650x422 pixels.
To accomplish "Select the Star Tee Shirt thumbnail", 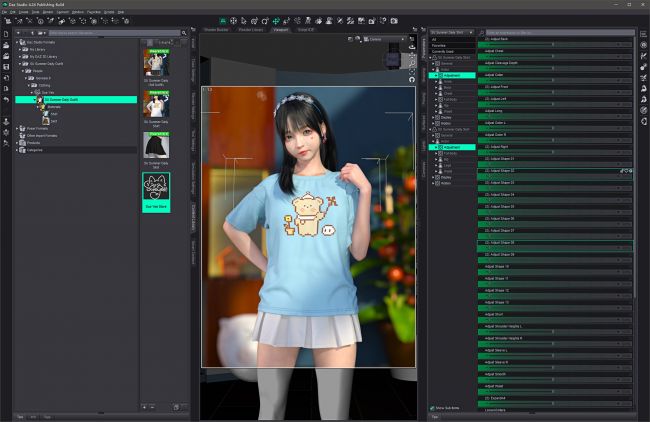I will click(157, 189).
